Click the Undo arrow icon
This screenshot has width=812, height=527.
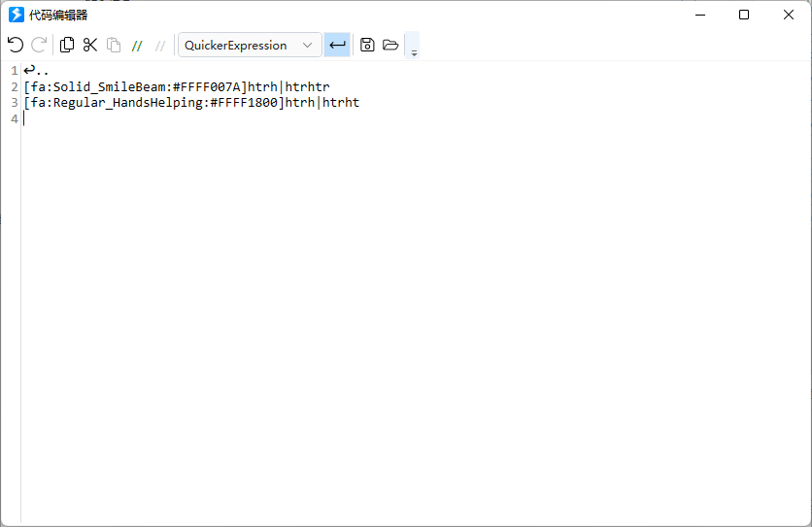(x=16, y=45)
